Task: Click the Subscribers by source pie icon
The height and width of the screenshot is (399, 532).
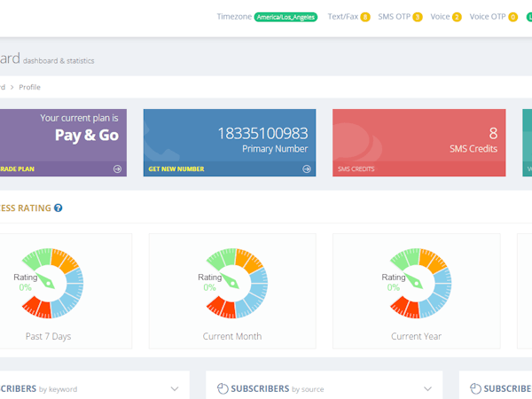Action: pyautogui.click(x=223, y=388)
